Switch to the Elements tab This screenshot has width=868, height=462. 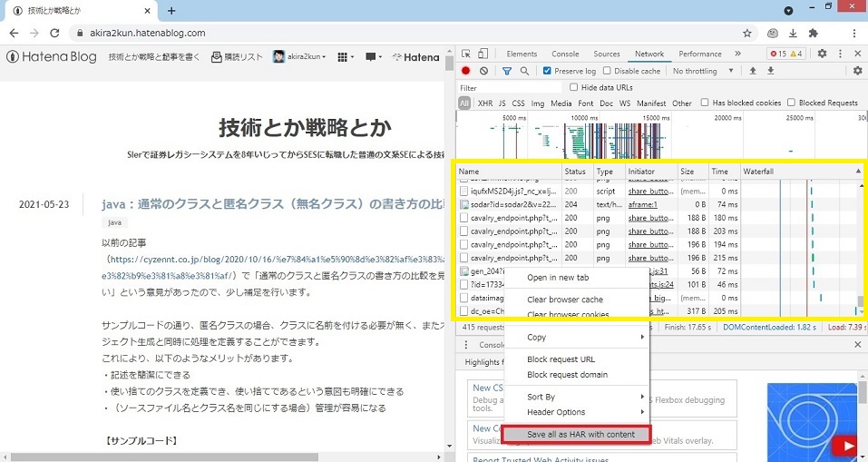(522, 54)
